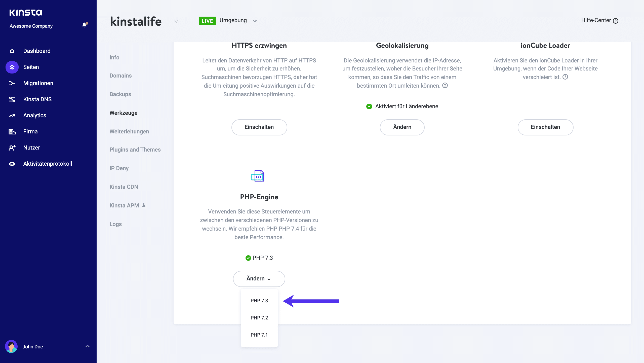Open the Aktivitätenprotokoll eye icon
Screen dimensions: 644x363
click(x=12, y=164)
